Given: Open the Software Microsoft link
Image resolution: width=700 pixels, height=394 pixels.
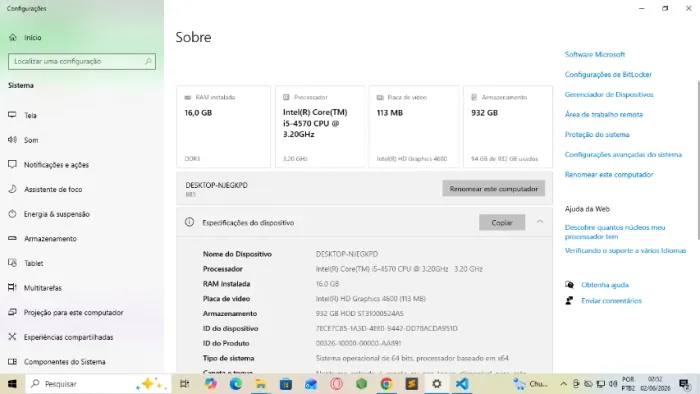Looking at the screenshot, I should pos(595,54).
